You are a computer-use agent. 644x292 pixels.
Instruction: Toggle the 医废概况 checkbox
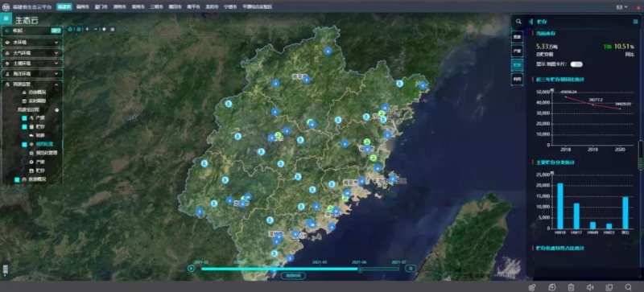[x=17, y=179]
